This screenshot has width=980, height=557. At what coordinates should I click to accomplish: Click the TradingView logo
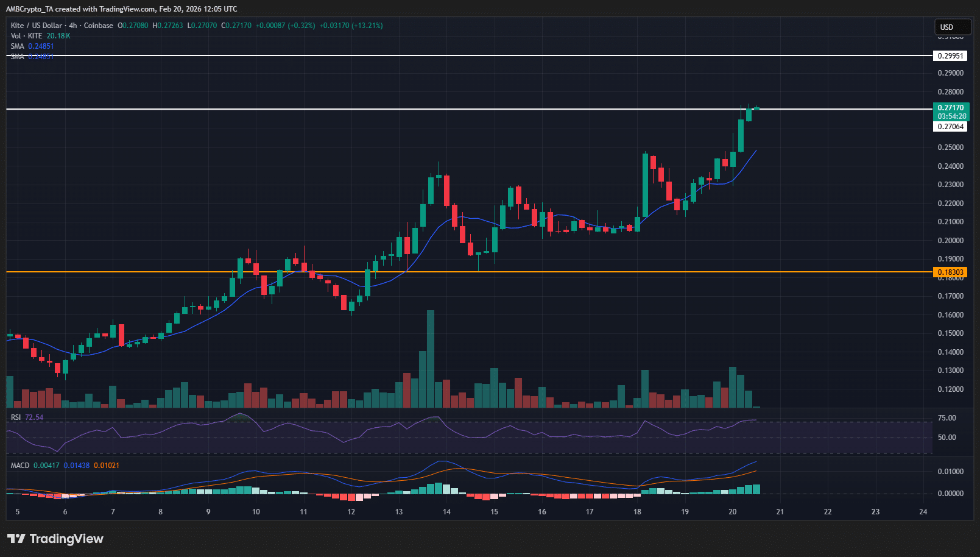click(55, 539)
